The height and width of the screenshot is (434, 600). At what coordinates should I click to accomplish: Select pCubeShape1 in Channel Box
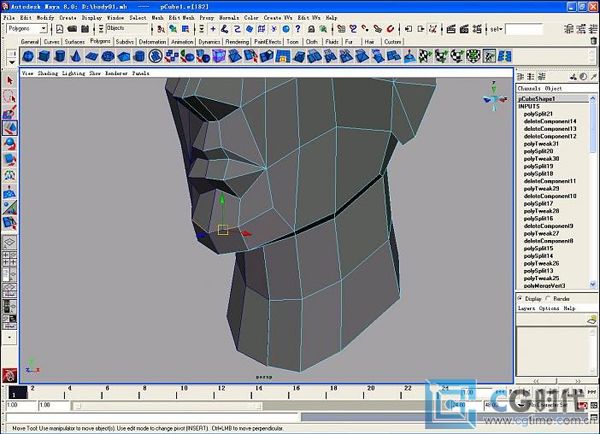[x=536, y=99]
